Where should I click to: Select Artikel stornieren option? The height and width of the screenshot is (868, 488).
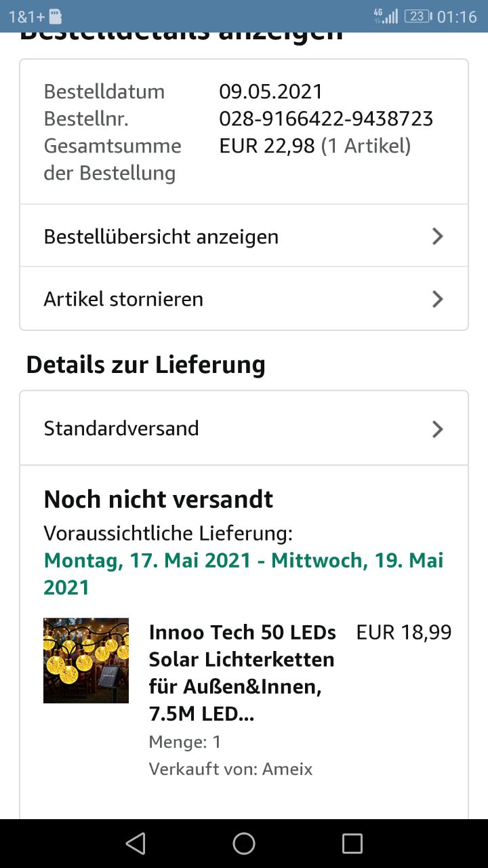coord(123,299)
